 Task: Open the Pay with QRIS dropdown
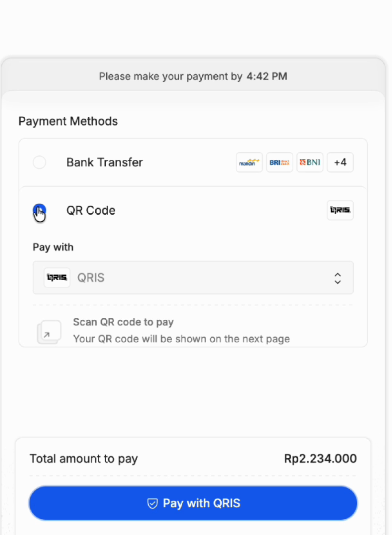pyautogui.click(x=193, y=277)
